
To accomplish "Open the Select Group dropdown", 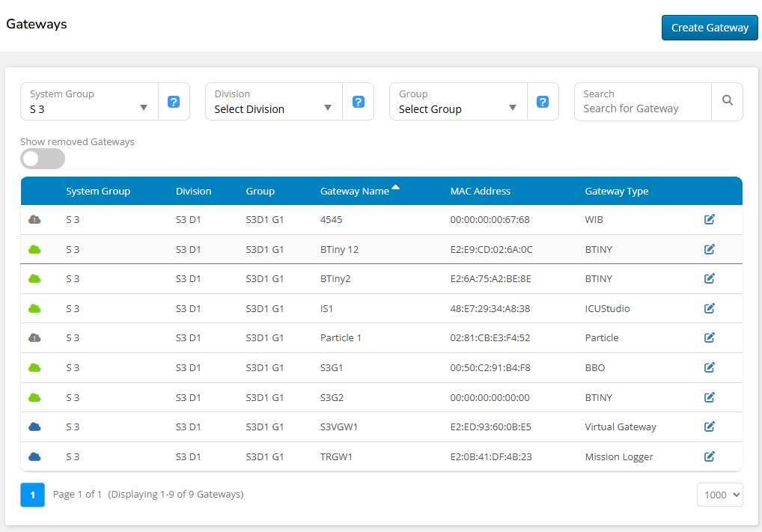I will [457, 102].
